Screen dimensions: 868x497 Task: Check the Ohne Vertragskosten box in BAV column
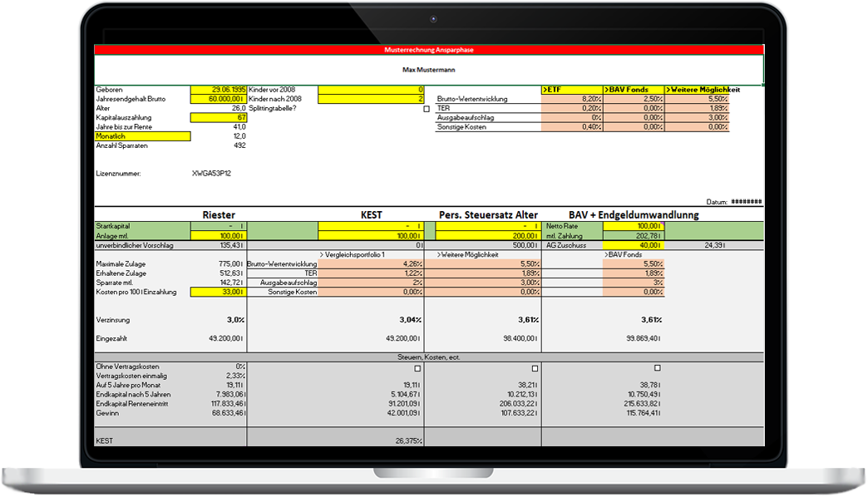click(x=658, y=368)
